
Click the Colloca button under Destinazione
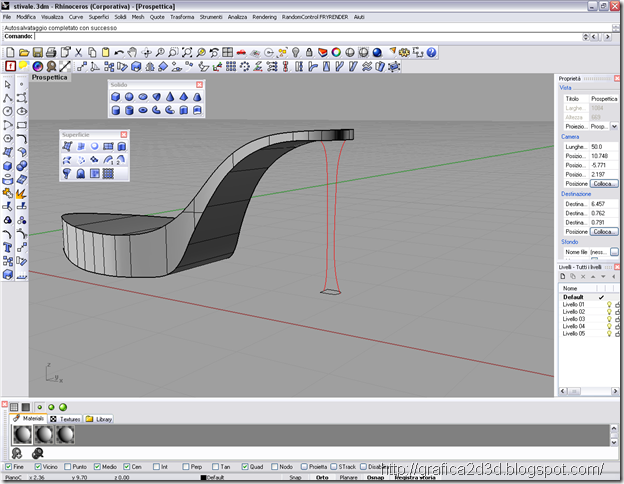point(604,232)
